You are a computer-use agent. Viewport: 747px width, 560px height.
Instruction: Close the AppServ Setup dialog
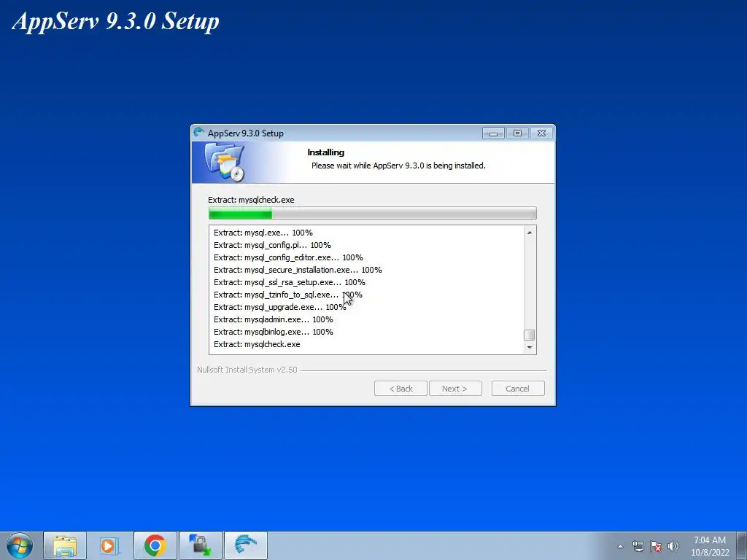click(542, 133)
